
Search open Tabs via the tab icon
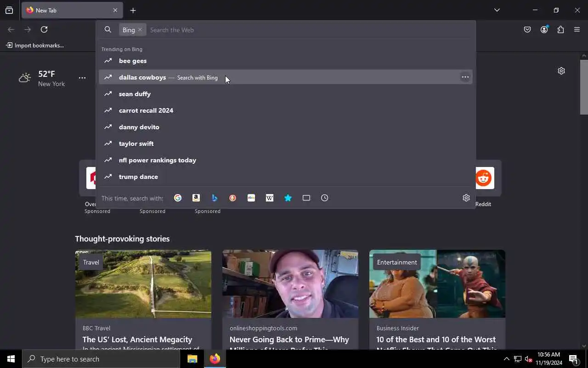[306, 198]
